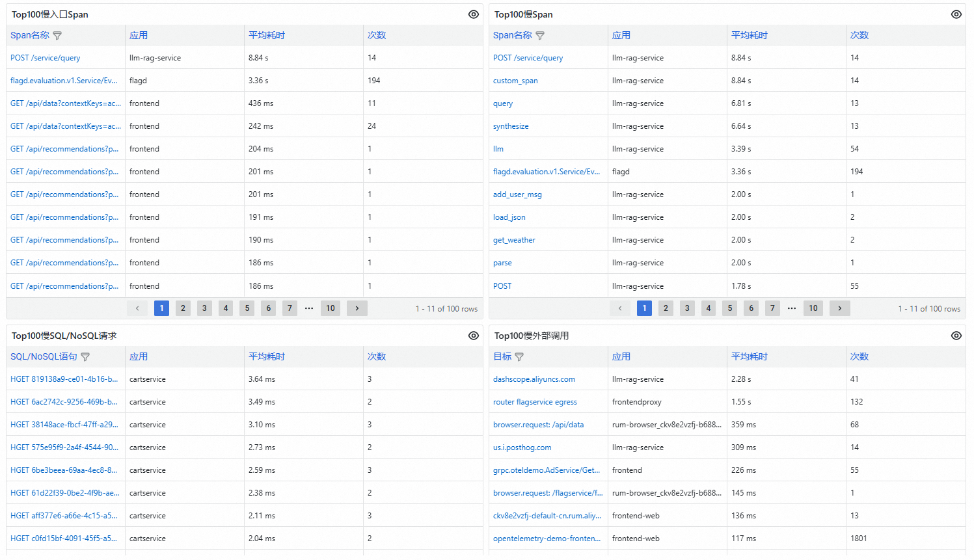
Task: Open query span link
Action: (503, 103)
